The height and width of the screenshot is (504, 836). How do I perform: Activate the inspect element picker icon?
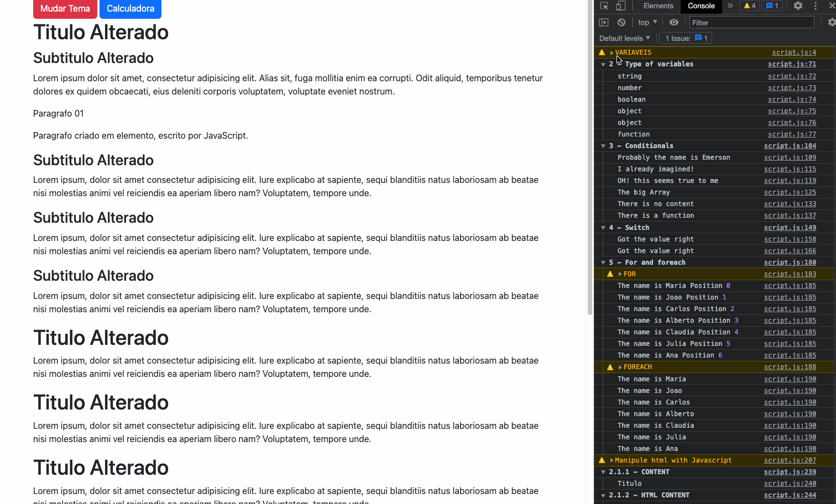604,6
